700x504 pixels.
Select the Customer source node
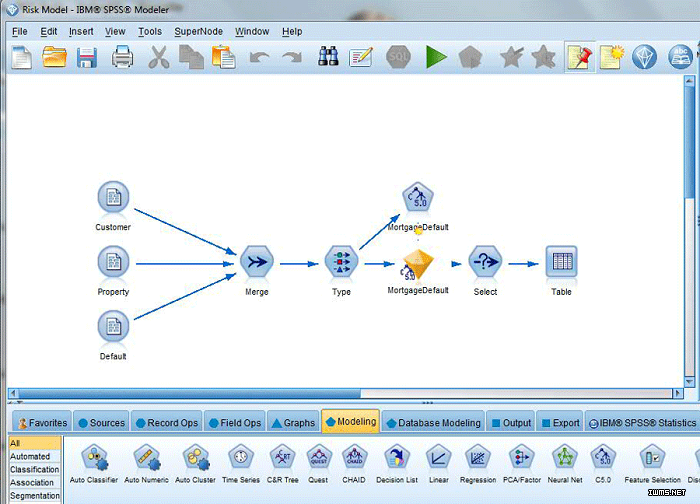tap(113, 197)
